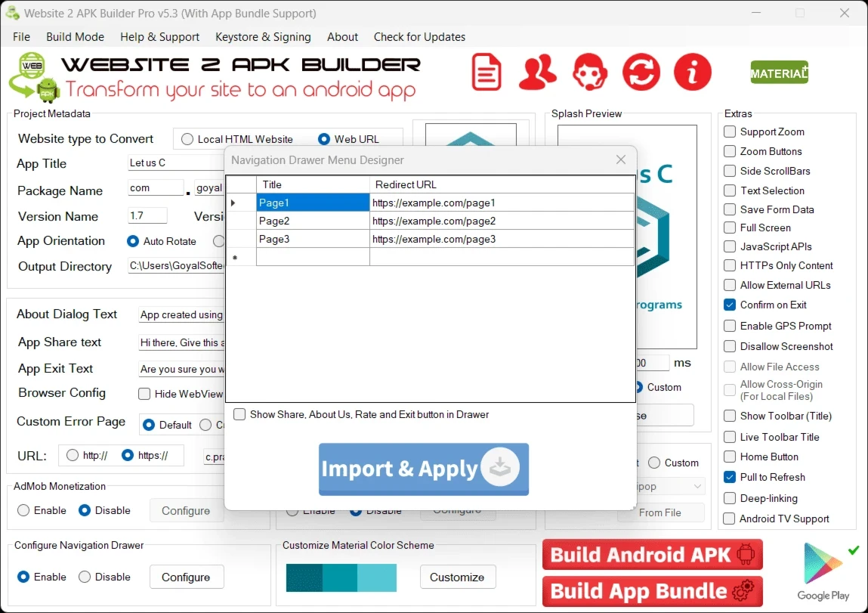Enable the JavaScript APIs checkbox

coord(730,246)
